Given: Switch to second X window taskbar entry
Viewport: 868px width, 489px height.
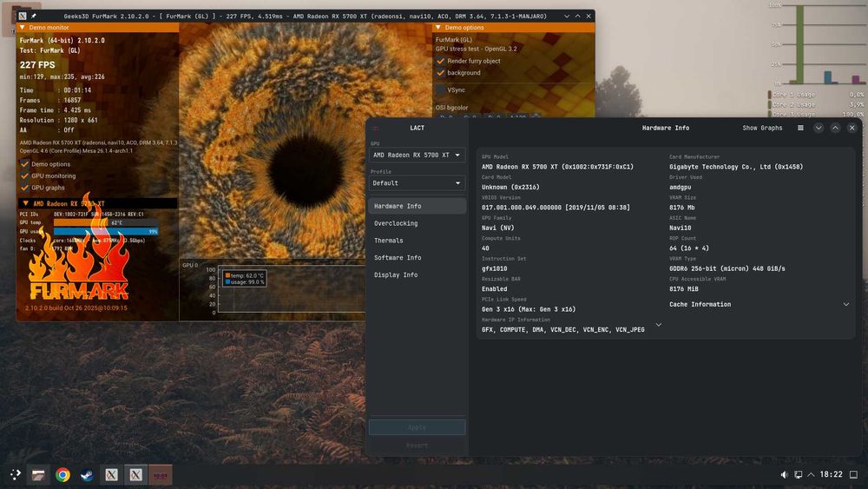Looking at the screenshot, I should pos(135,474).
